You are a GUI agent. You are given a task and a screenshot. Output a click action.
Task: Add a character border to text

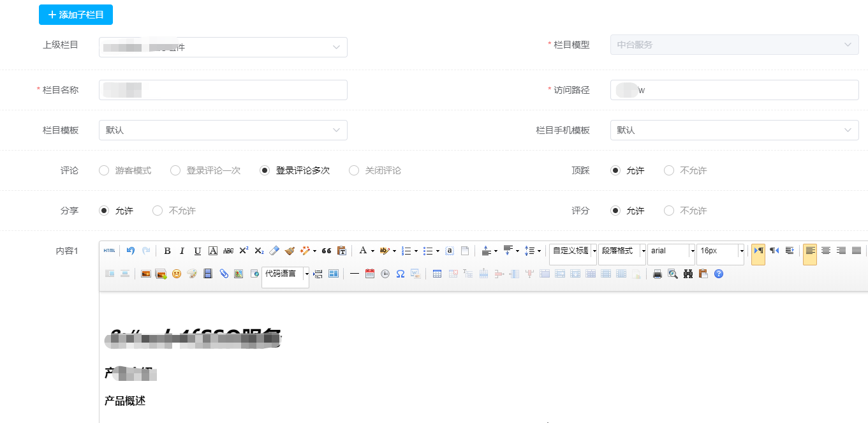pyautogui.click(x=214, y=251)
